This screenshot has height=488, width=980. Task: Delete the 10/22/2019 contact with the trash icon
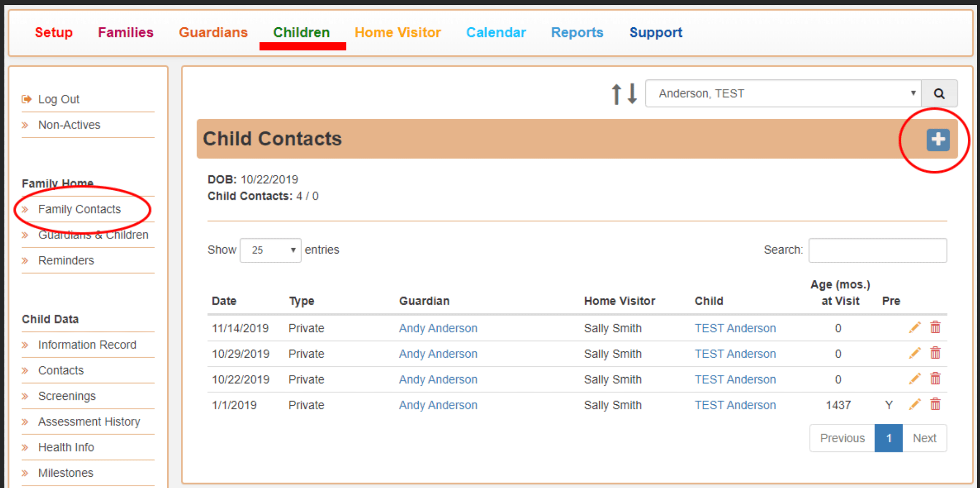click(935, 379)
